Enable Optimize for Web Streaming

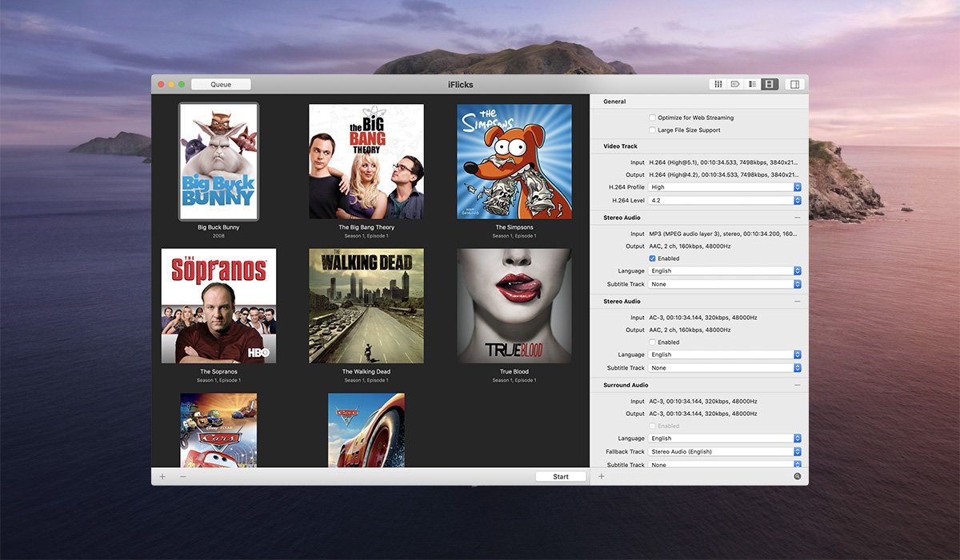pyautogui.click(x=653, y=118)
